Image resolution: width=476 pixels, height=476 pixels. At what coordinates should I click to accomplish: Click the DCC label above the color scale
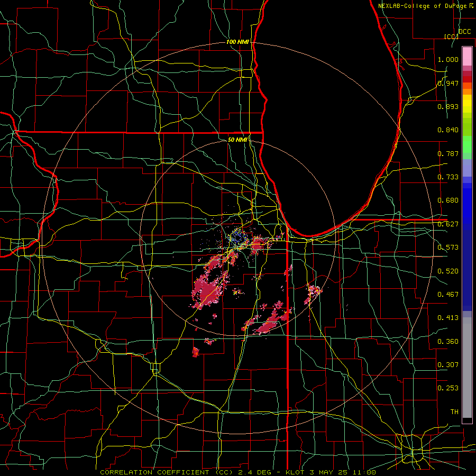[464, 31]
